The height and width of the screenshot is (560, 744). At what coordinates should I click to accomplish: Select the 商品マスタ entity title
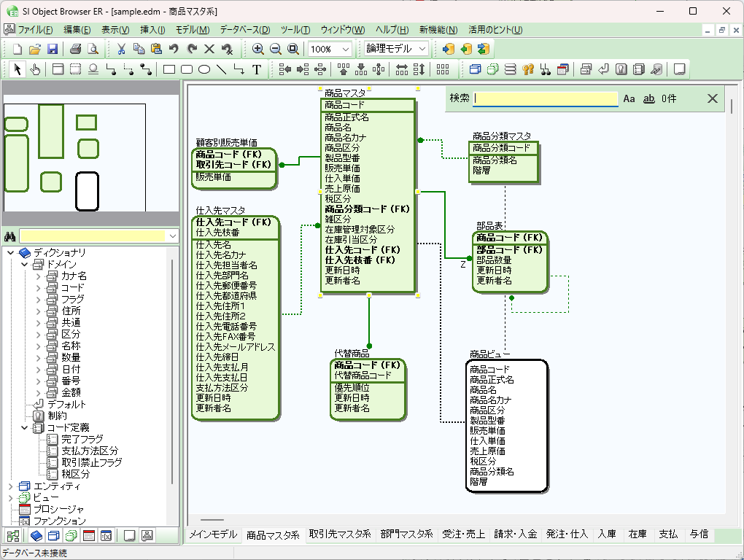tap(345, 93)
